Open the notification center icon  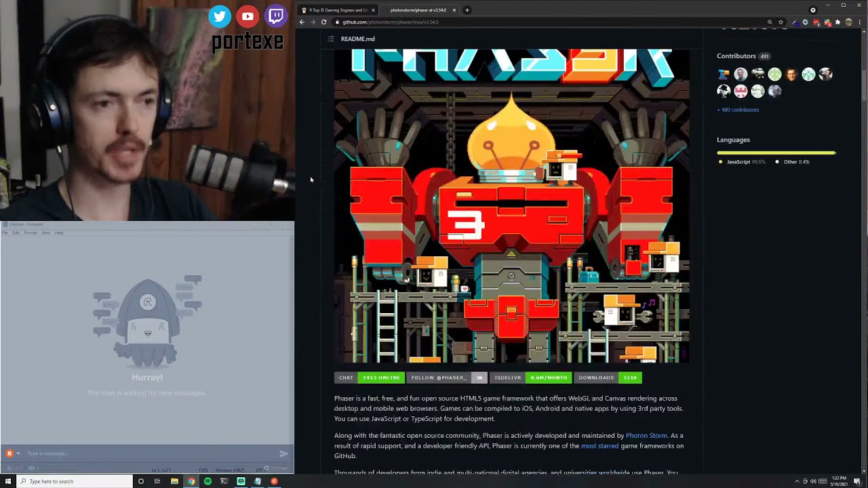click(x=857, y=481)
